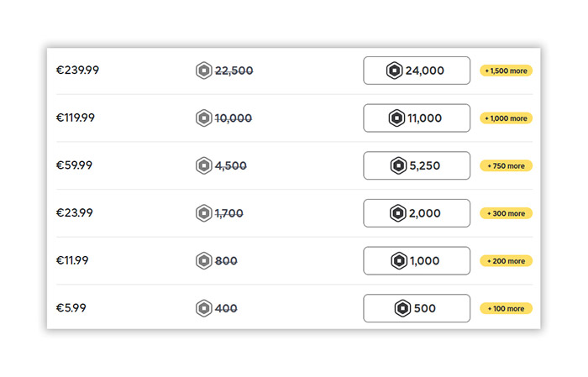Click the 11,000 Robux purchase button
The width and height of the screenshot is (588, 377).
(x=417, y=118)
